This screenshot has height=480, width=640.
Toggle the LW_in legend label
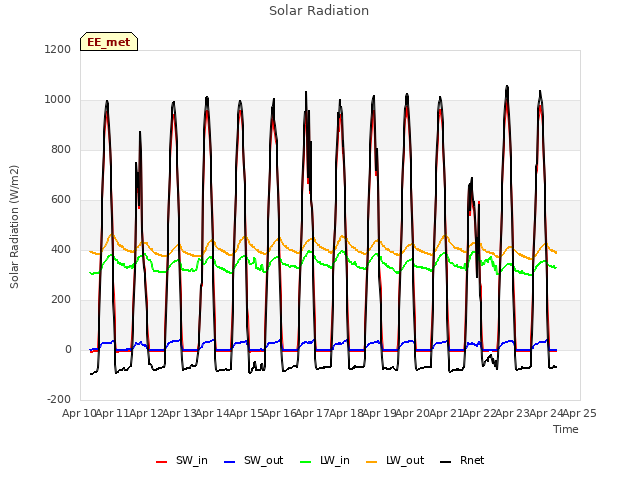click(325, 460)
